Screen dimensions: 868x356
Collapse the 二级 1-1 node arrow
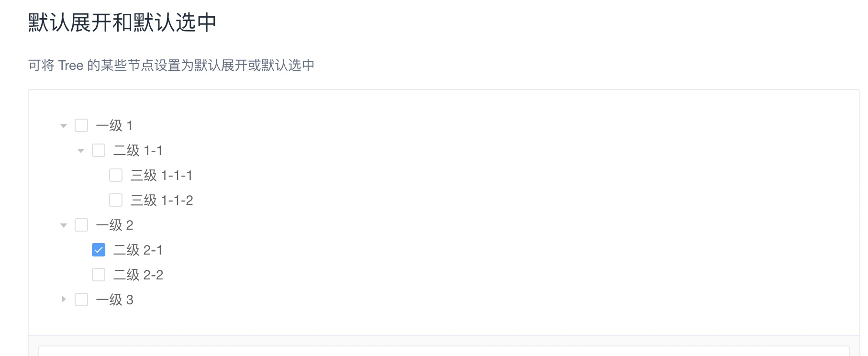pyautogui.click(x=81, y=151)
